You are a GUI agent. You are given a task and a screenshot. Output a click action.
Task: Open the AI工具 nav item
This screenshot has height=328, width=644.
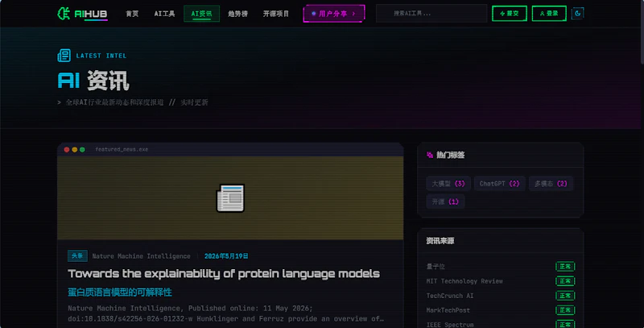pos(164,14)
